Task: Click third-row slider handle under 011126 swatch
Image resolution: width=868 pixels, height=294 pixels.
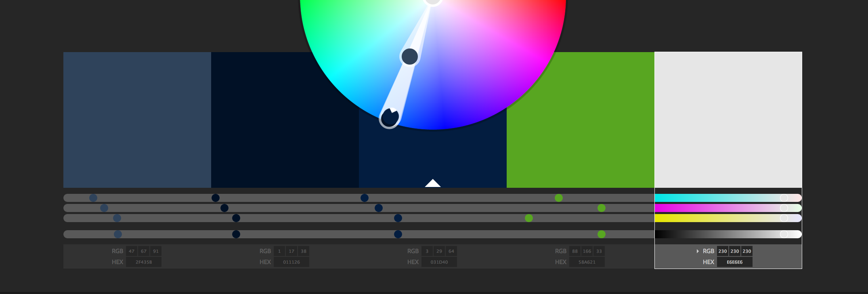Action: [x=236, y=218]
